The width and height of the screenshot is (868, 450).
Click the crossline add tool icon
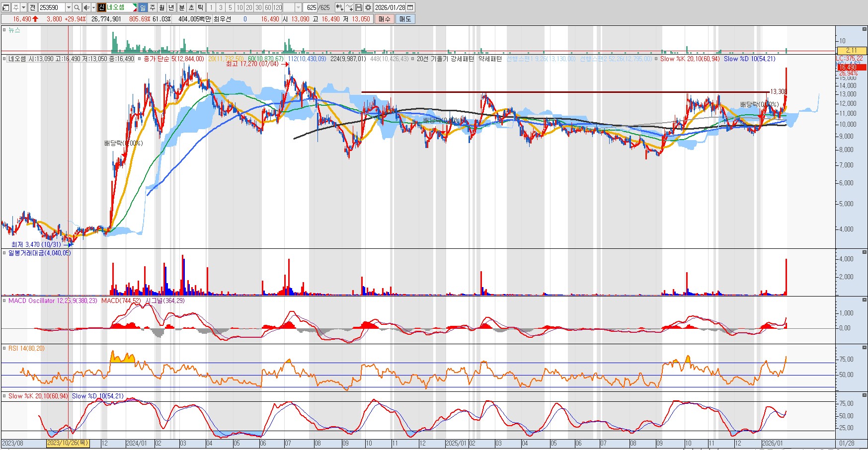pyautogui.click(x=349, y=7)
